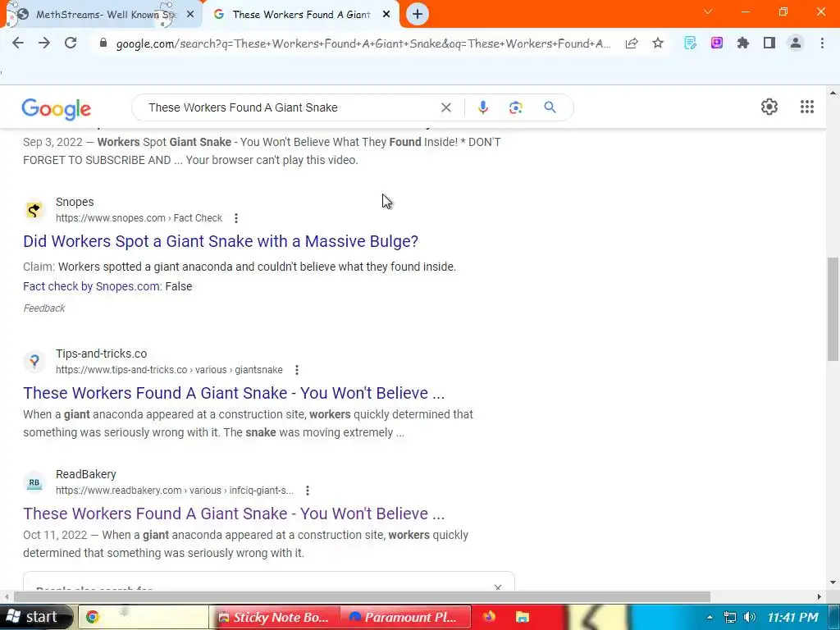
Task: Switch to Paramount Pl... taskbar window
Action: [405, 617]
